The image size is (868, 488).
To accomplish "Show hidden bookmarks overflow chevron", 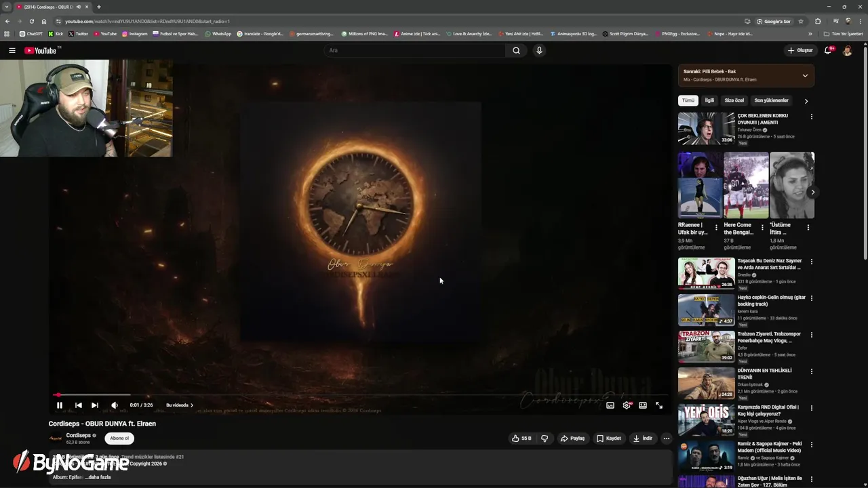I will [810, 33].
